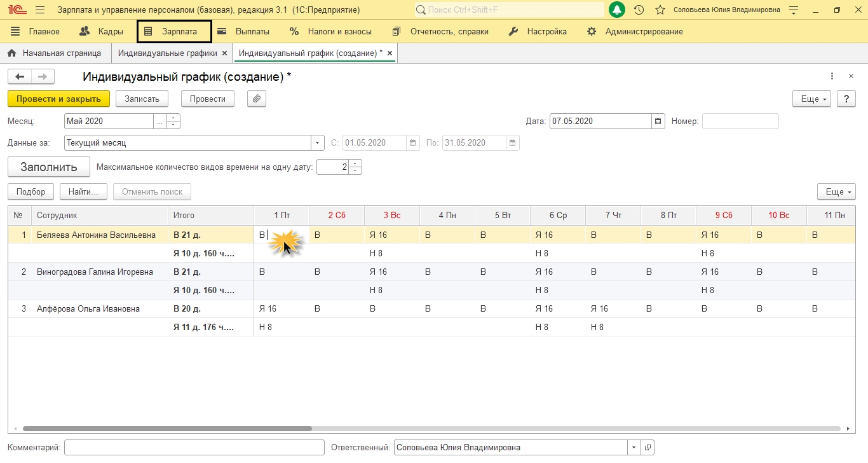
Task: Click the 3 Вс column header
Action: coord(392,216)
